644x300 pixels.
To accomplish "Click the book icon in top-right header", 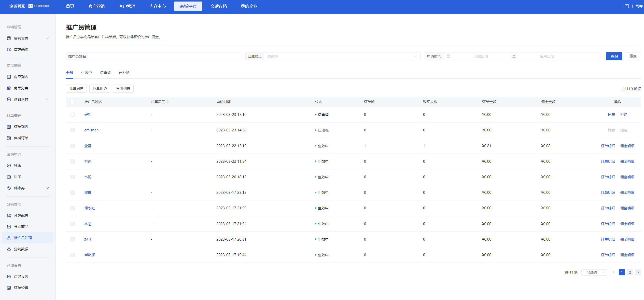I will point(627,6).
